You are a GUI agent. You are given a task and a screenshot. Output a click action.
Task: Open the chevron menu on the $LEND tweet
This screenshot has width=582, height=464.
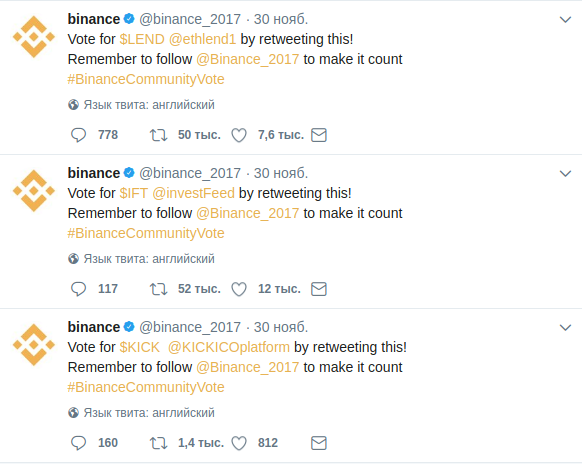point(565,19)
